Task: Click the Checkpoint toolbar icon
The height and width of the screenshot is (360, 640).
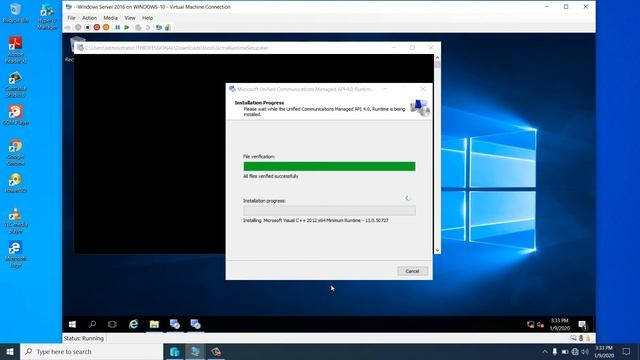Action: 138,27
